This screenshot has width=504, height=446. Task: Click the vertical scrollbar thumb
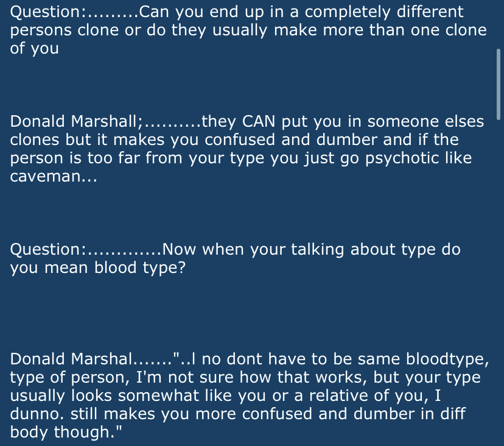coord(499,84)
